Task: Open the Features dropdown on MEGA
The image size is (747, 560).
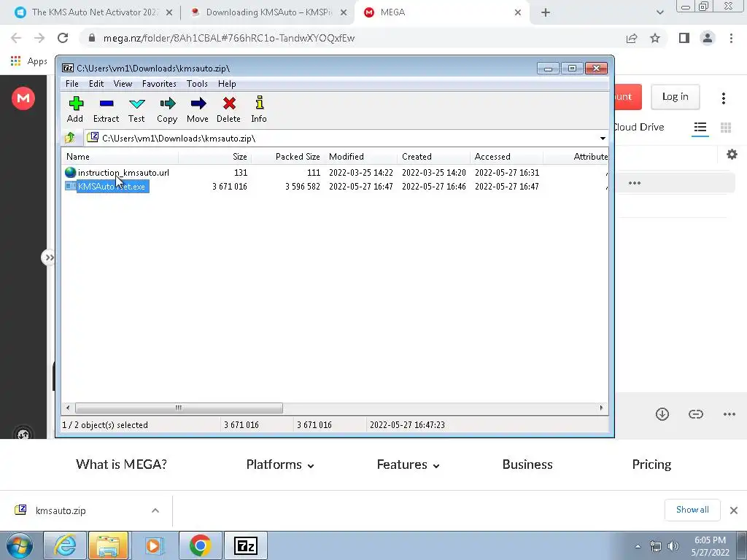Action: point(408,464)
